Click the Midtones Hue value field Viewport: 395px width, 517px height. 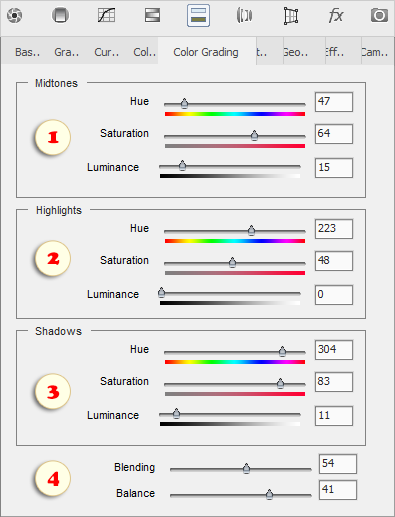tap(334, 102)
